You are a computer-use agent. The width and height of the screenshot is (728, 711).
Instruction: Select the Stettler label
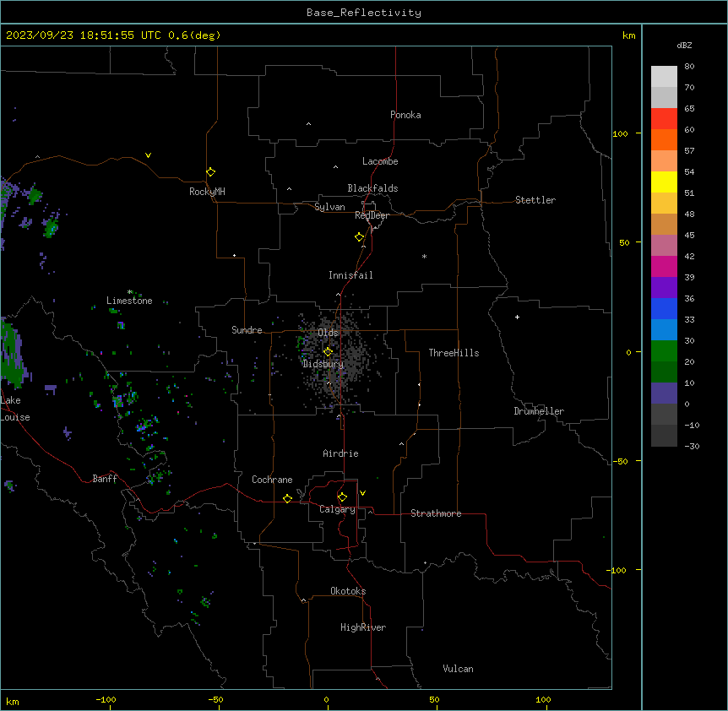click(x=535, y=200)
